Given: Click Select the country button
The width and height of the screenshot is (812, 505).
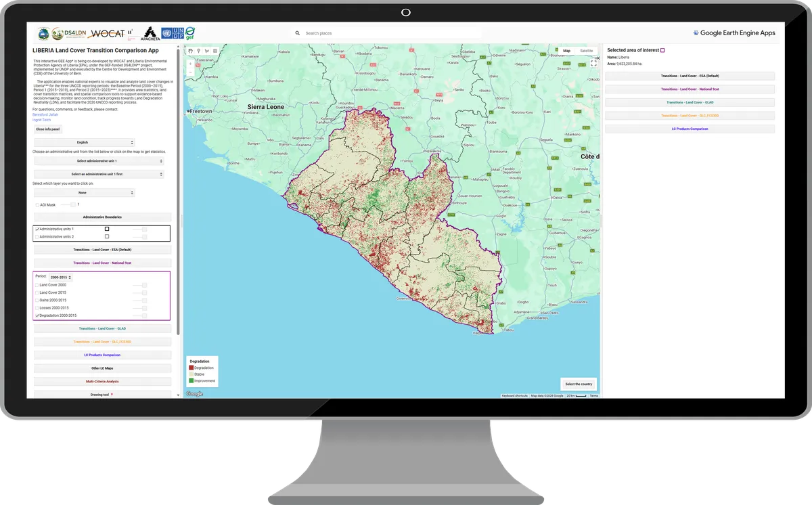Looking at the screenshot, I should pyautogui.click(x=579, y=384).
